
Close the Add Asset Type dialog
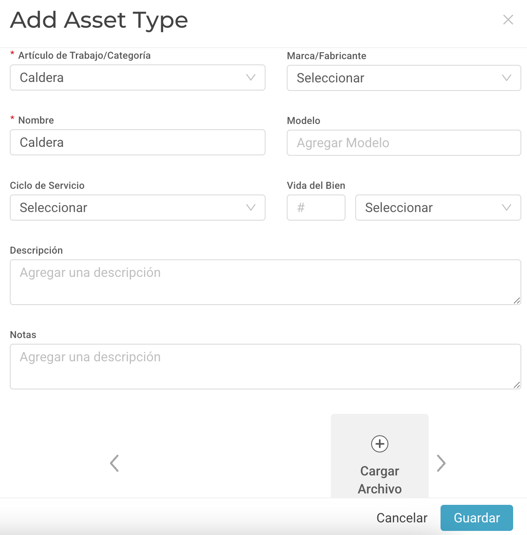(508, 20)
